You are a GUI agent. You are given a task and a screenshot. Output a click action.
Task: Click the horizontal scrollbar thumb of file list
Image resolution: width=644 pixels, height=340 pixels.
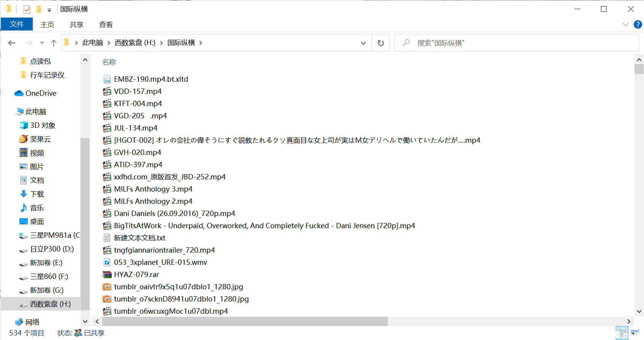coord(245,321)
